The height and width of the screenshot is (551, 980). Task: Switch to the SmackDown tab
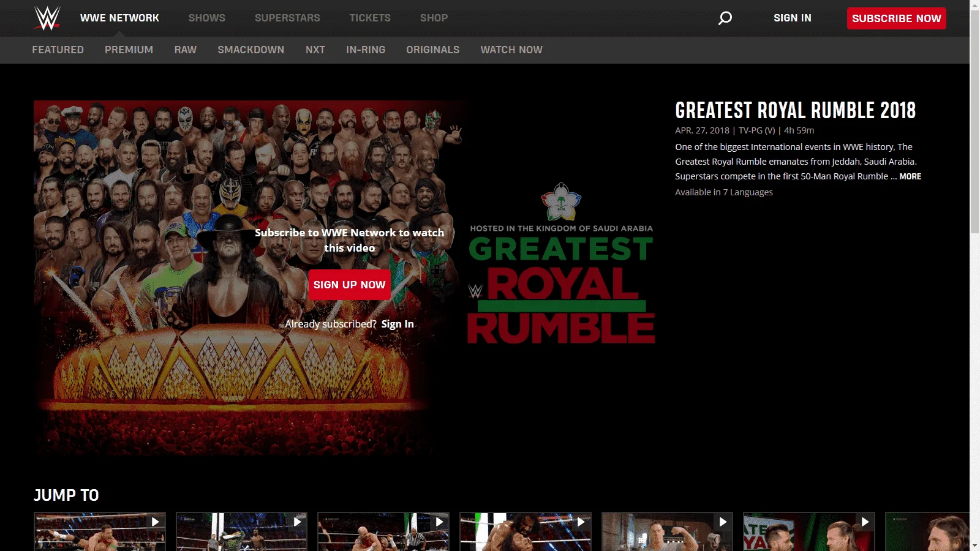coord(251,50)
